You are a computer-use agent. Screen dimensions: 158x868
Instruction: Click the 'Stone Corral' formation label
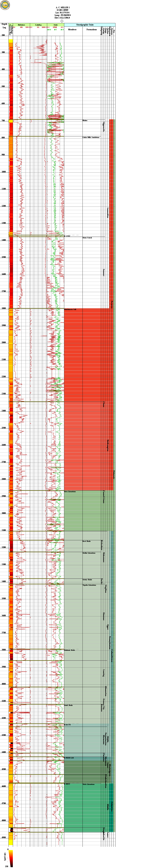(x=87, y=238)
